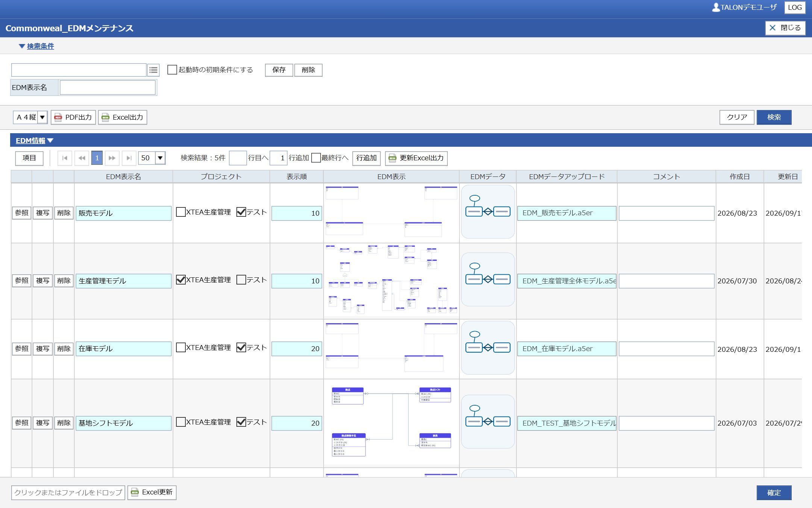Image resolution: width=812 pixels, height=508 pixels.
Task: Toggle the 最終行へ checkbox
Action: [316, 158]
